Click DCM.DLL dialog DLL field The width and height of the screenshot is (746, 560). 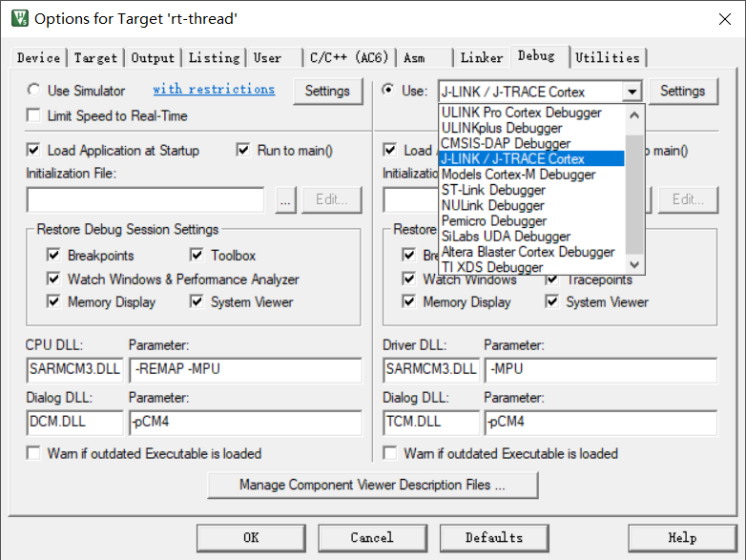(74, 422)
